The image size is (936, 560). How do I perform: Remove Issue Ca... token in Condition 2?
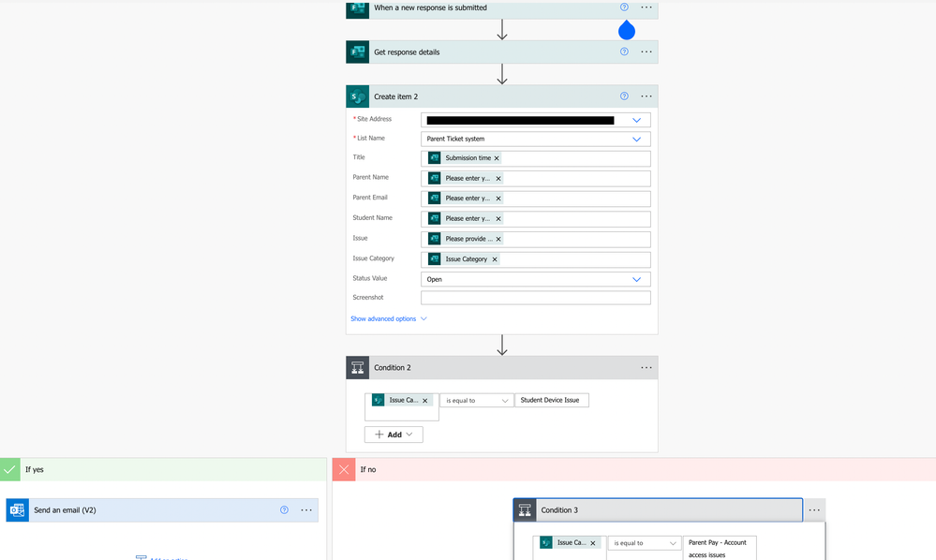425,401
